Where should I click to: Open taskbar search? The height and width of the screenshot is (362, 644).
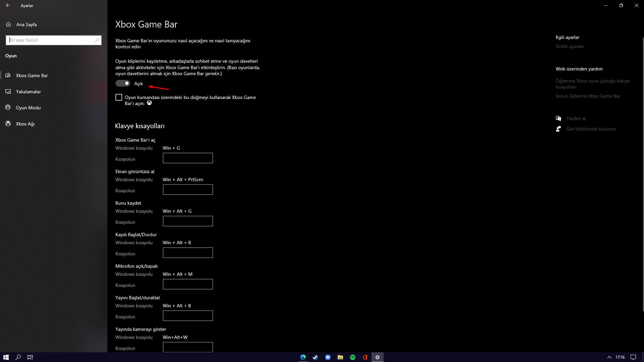point(18,357)
